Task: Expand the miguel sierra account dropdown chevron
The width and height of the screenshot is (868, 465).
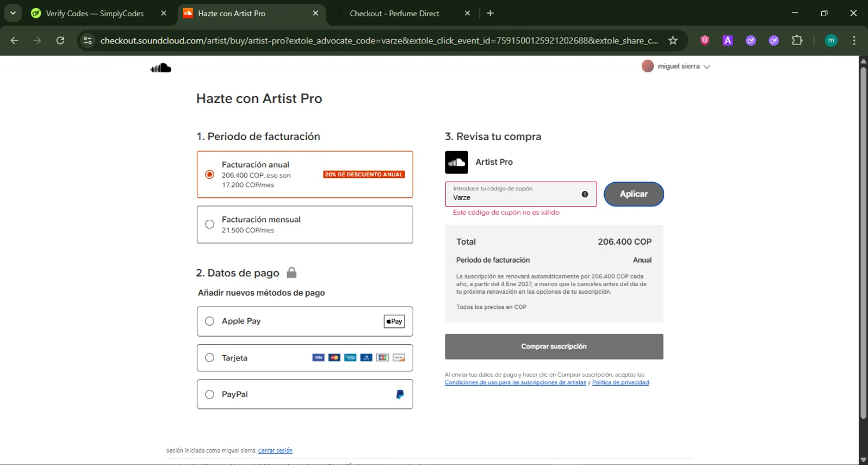Action: 707,67
